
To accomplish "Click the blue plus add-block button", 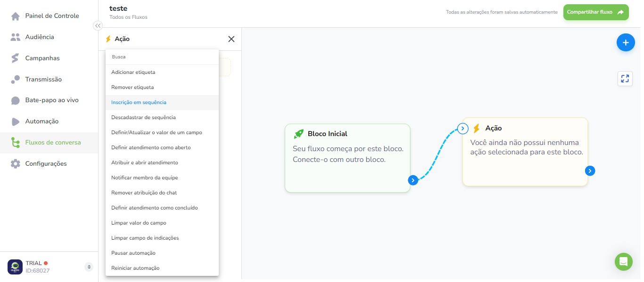I will point(626,43).
